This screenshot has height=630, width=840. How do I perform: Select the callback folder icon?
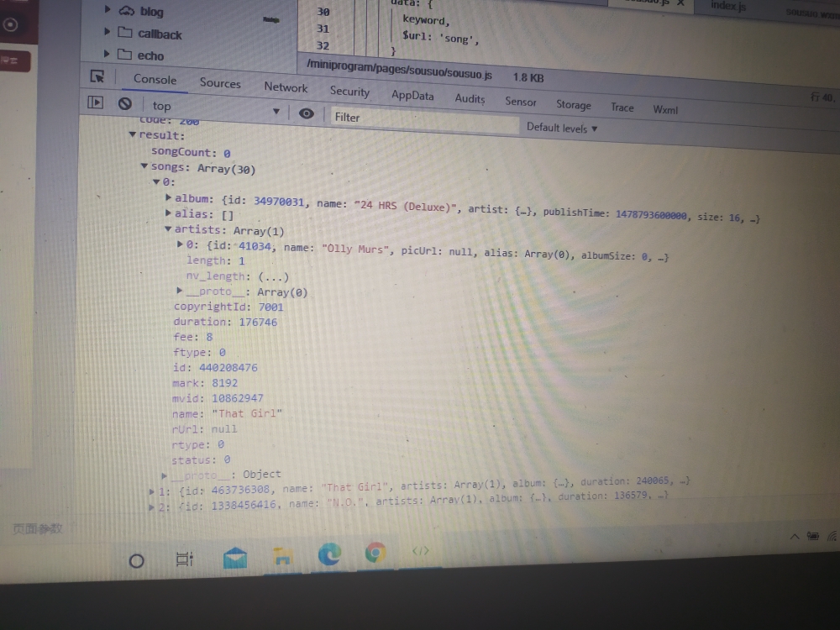click(125, 32)
